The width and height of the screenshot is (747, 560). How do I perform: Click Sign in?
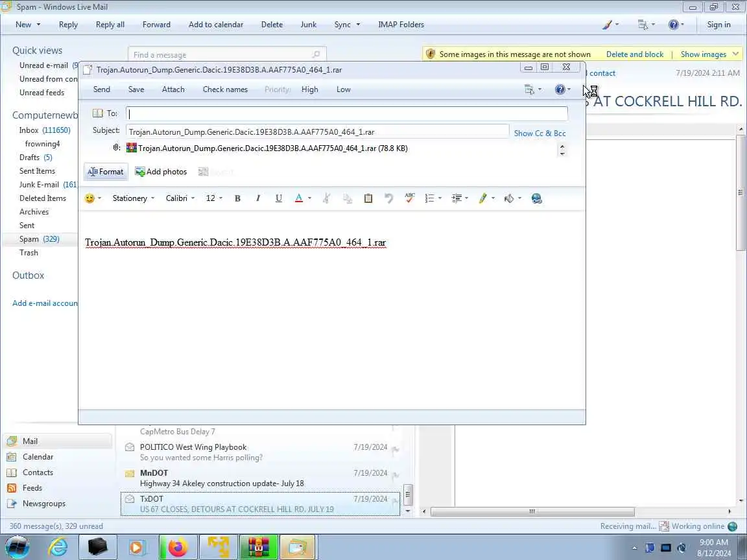[718, 24]
